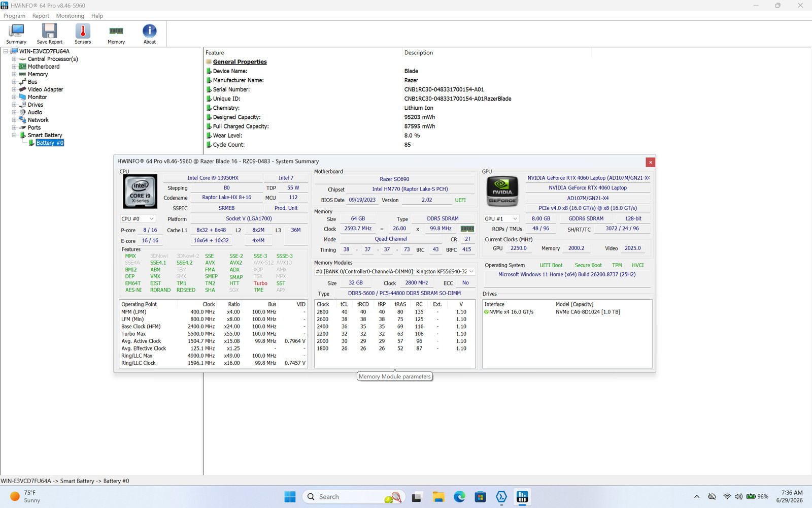Click the About info icon
The height and width of the screenshot is (508, 812).
pos(150,34)
